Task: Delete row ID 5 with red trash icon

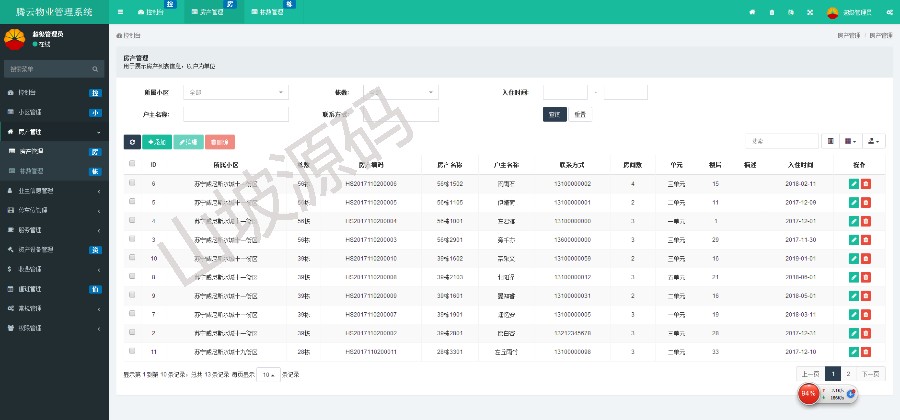Action: click(x=866, y=203)
